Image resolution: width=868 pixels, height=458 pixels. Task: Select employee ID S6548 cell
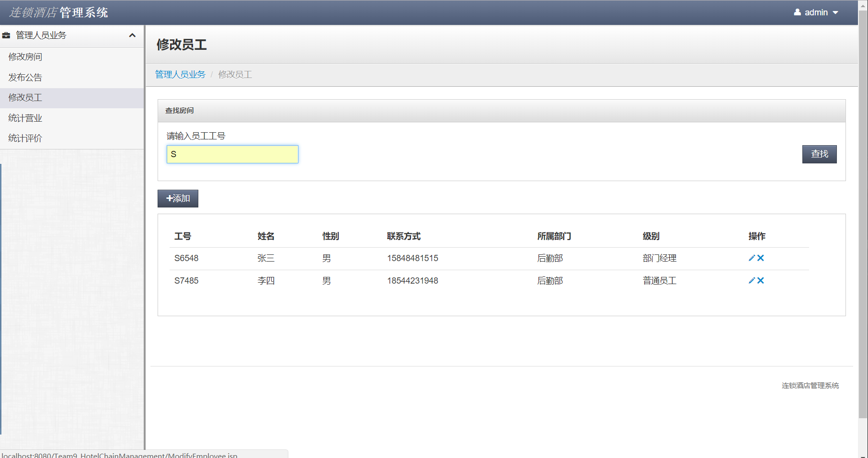pyautogui.click(x=186, y=258)
